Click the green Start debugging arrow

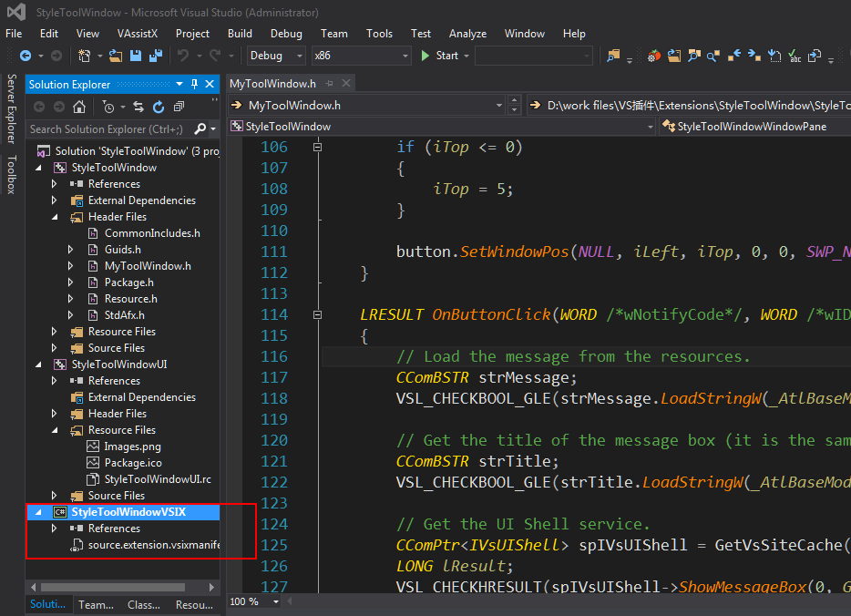tap(425, 56)
